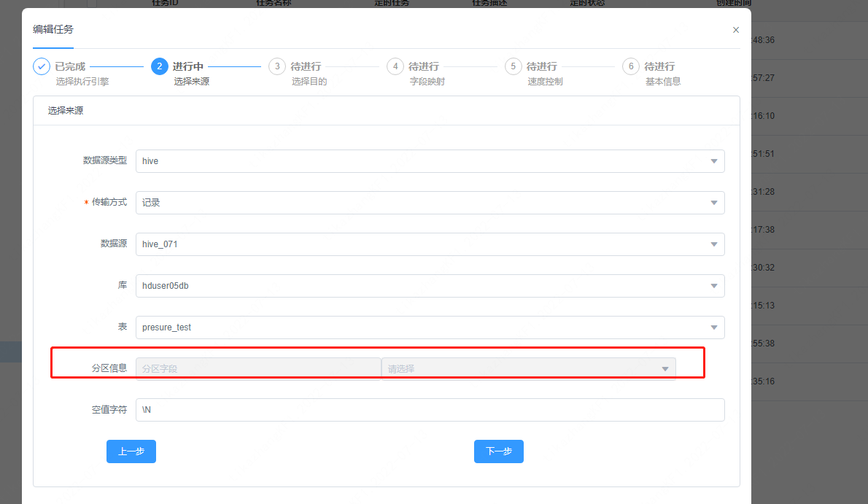Click the step 6 基本信息 circle
The image size is (868, 504).
coord(630,66)
